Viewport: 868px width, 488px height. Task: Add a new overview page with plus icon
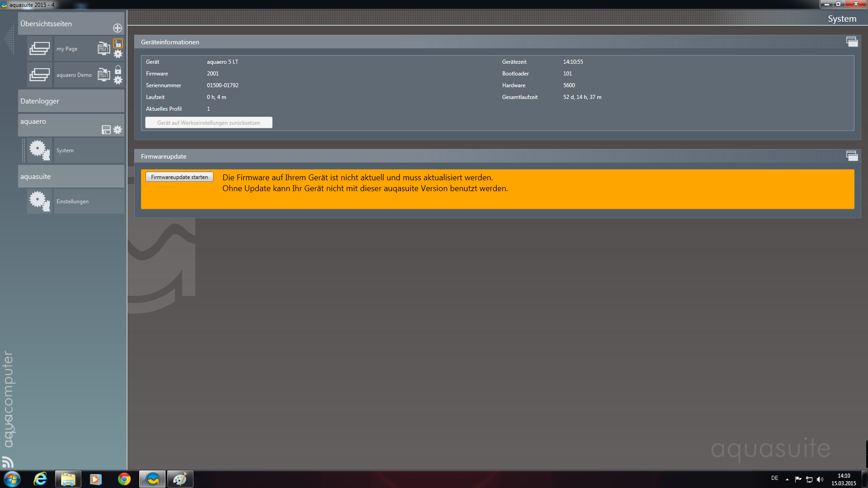point(118,28)
